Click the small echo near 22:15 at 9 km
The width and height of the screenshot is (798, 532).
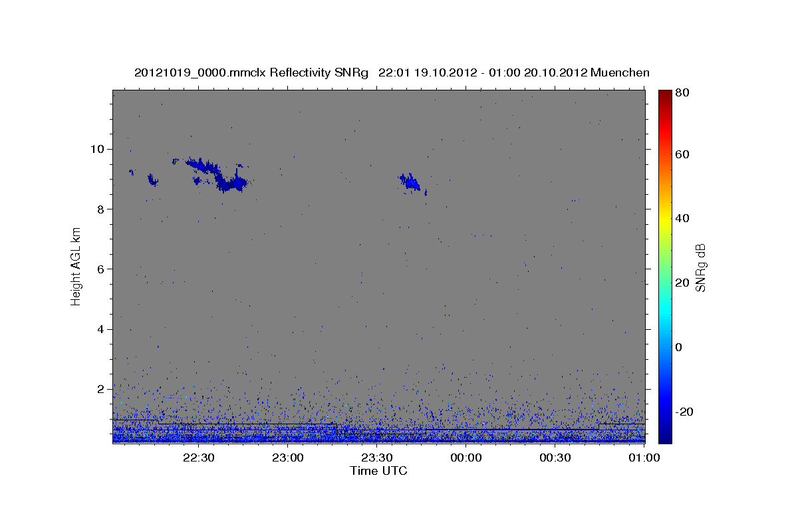153,180
